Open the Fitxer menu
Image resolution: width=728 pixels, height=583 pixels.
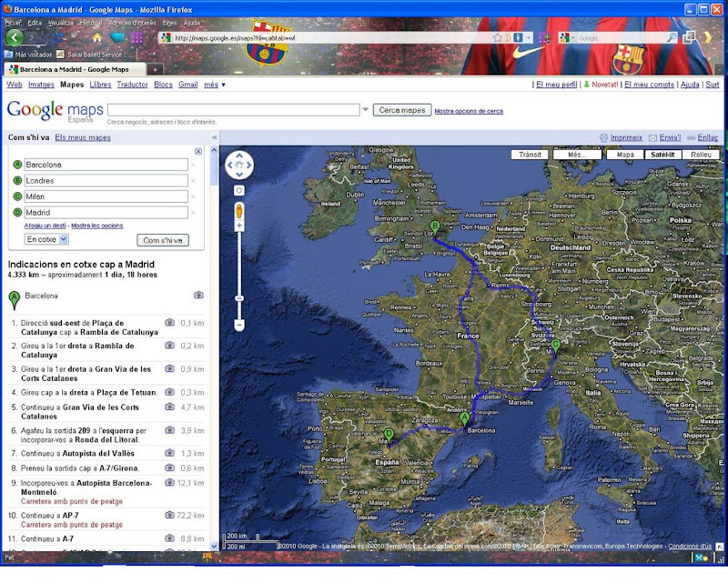pos(13,23)
